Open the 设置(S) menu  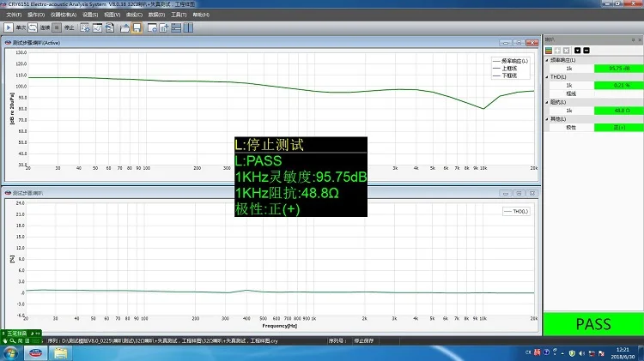pyautogui.click(x=91, y=15)
